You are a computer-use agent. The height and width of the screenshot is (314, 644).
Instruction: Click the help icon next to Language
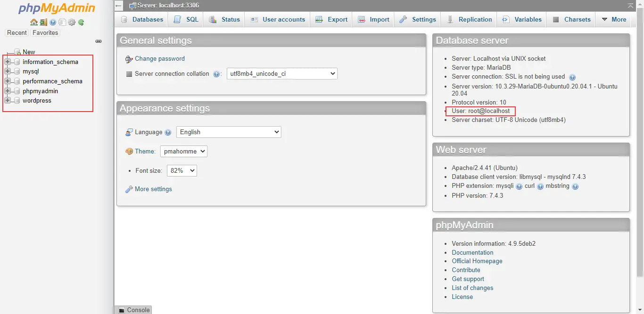coord(168,133)
